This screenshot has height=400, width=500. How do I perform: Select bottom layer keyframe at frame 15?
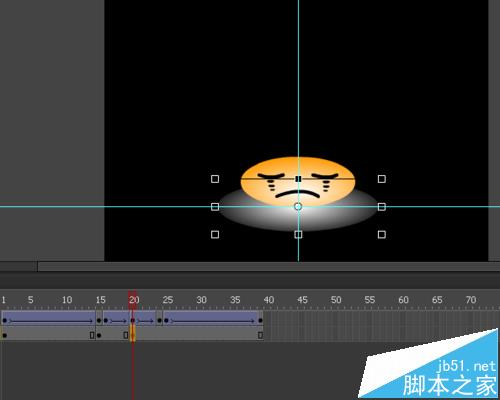(99, 335)
